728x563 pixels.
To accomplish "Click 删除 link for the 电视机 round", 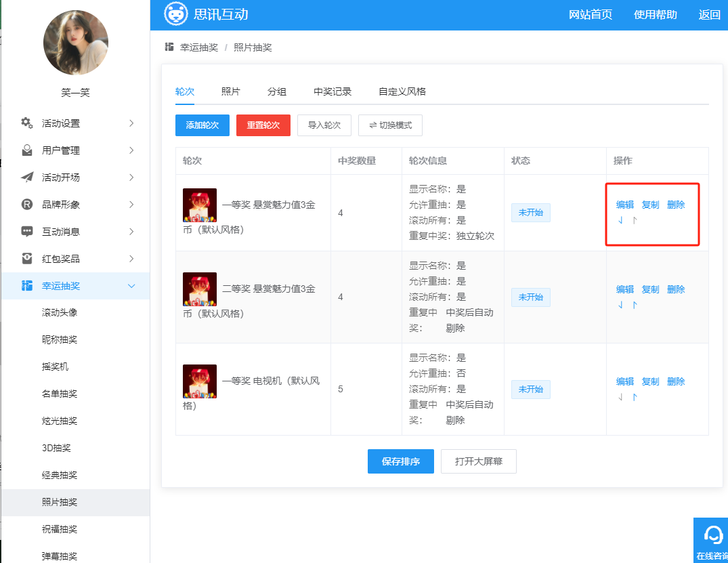I will (x=675, y=382).
